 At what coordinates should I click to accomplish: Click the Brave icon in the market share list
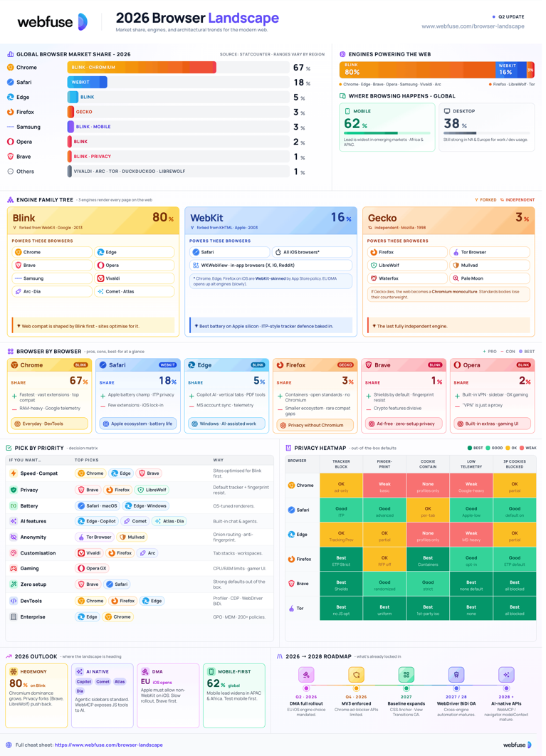(x=11, y=157)
